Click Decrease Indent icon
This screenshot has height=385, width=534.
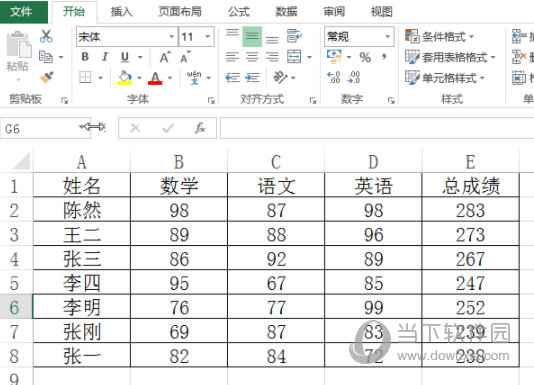[x=232, y=78]
